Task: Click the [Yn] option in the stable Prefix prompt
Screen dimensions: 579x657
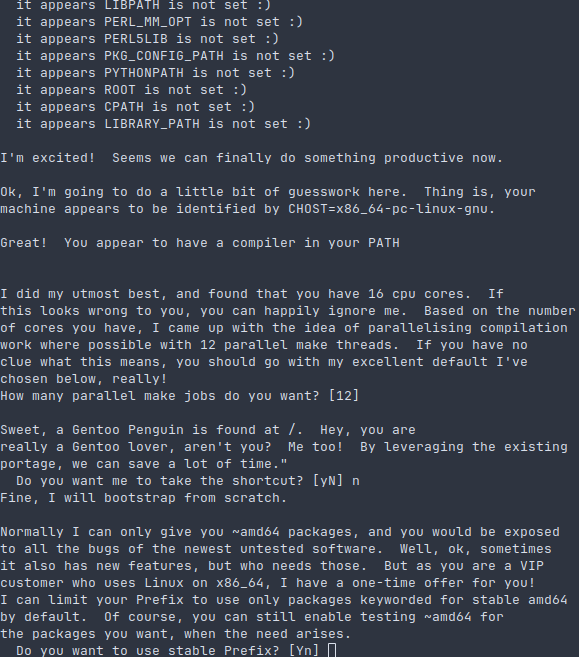Action: pos(304,650)
